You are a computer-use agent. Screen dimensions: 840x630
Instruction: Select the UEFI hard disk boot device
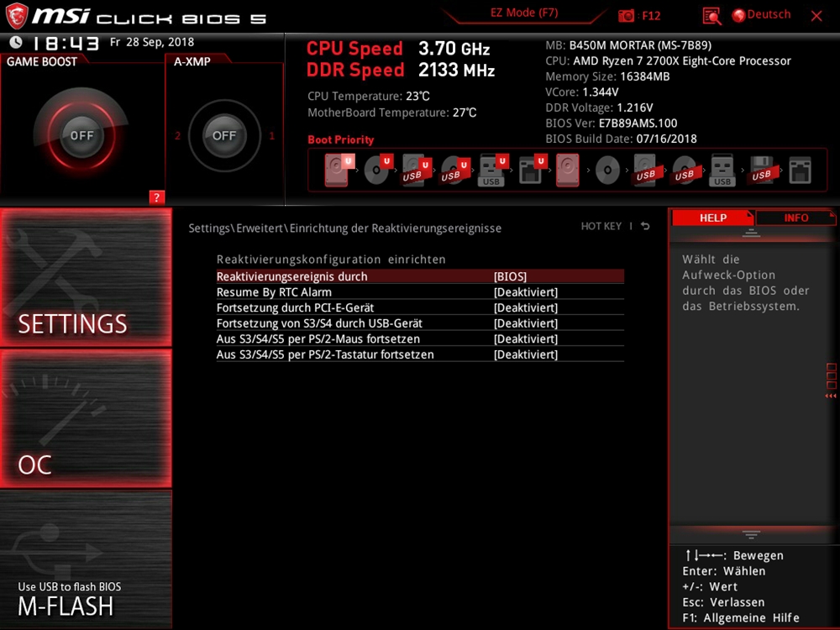pos(338,170)
